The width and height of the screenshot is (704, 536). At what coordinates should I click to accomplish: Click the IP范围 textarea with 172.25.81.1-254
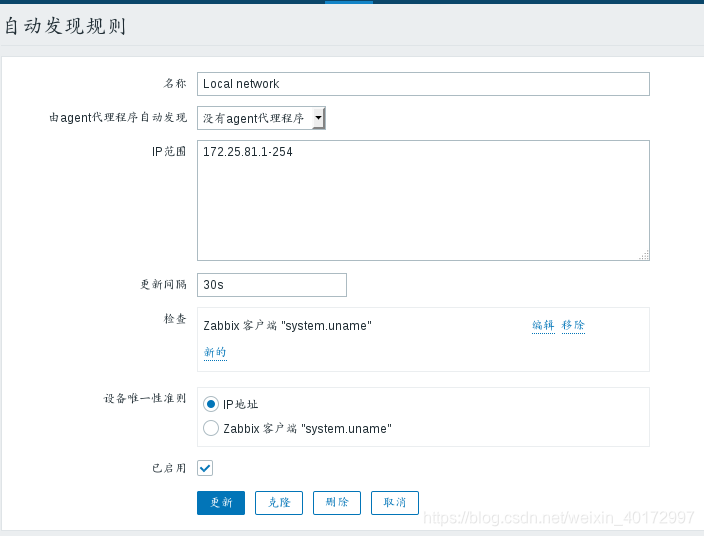(423, 200)
